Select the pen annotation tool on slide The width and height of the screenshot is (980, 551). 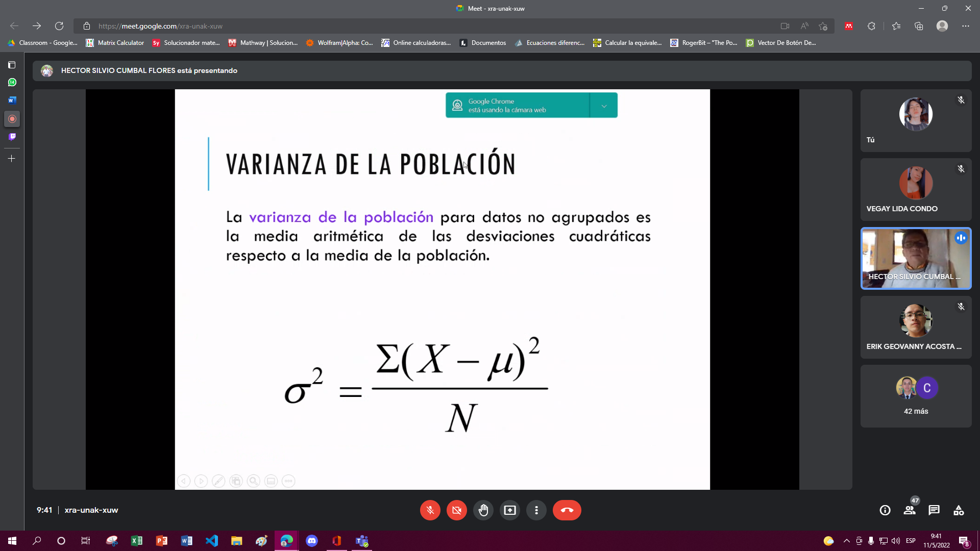point(218,481)
